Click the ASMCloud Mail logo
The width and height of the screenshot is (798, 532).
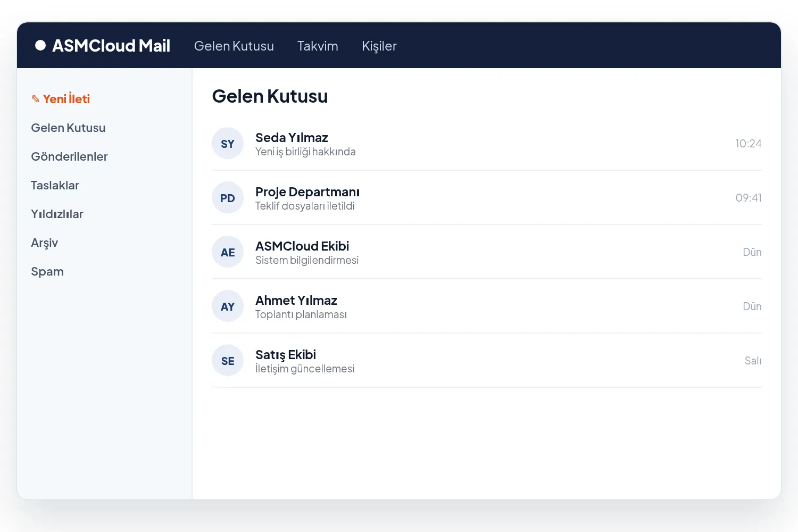[x=103, y=46]
